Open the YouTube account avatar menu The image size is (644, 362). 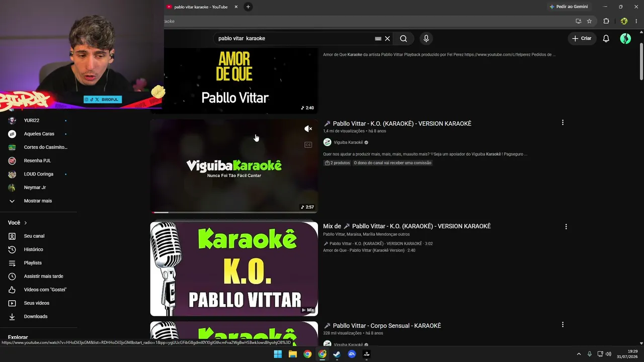tap(625, 39)
